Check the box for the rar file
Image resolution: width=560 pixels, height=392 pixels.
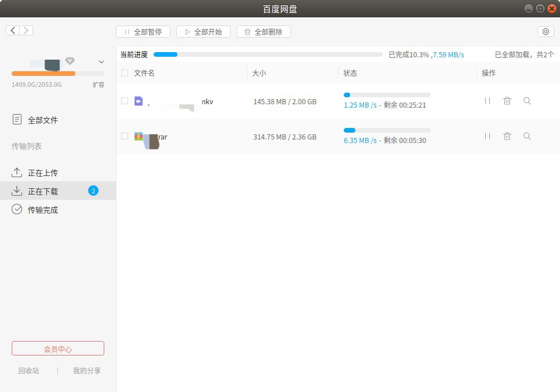pos(125,136)
